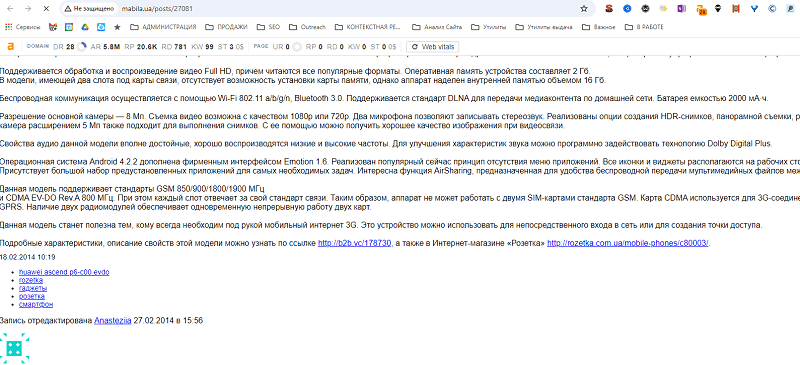800x365 pixels.
Task: Expand the Утилиты выдача bookmarks folder
Action: tap(544, 27)
